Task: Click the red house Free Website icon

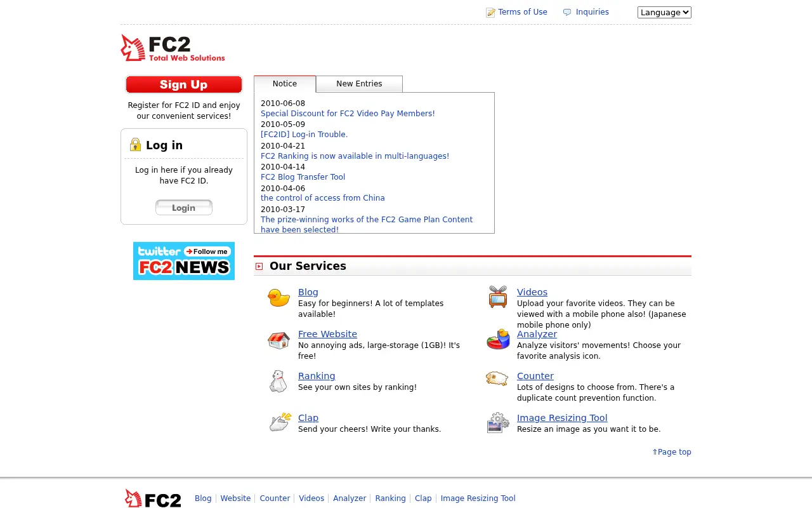Action: 278,340
